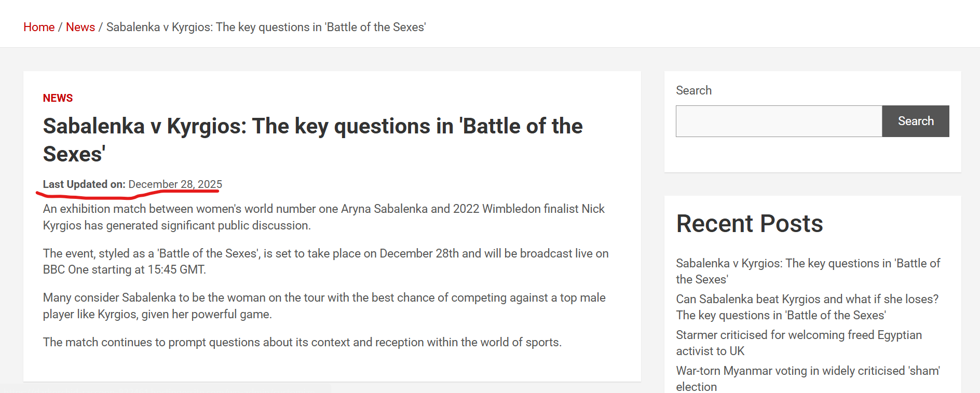Screen dimensions: 980x393
Task: Click the breadcrumb current page title text
Action: 266,27
